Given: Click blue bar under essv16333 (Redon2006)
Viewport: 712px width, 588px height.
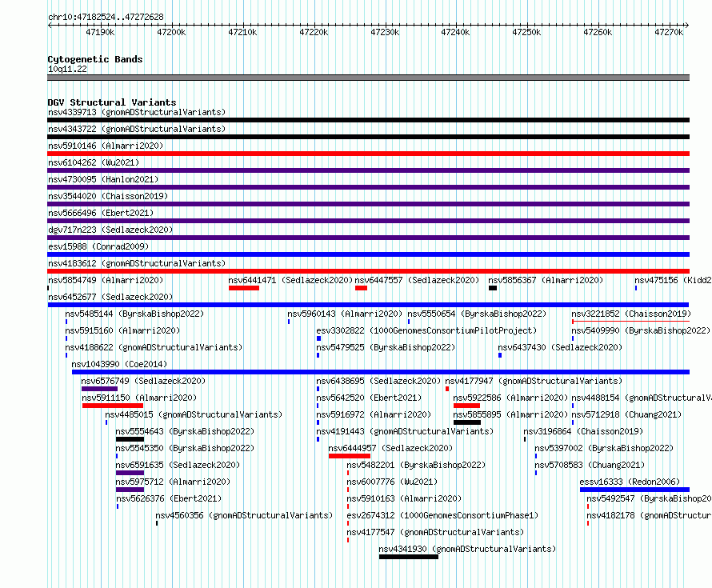Looking at the screenshot, I should click(x=635, y=490).
